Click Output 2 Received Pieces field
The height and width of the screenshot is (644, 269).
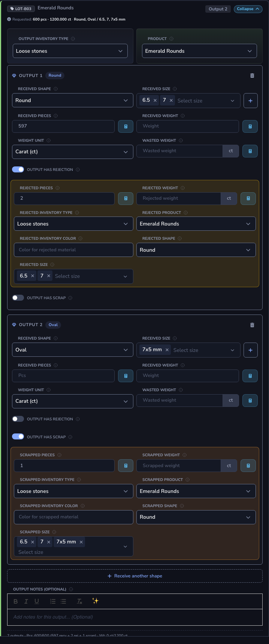click(63, 376)
